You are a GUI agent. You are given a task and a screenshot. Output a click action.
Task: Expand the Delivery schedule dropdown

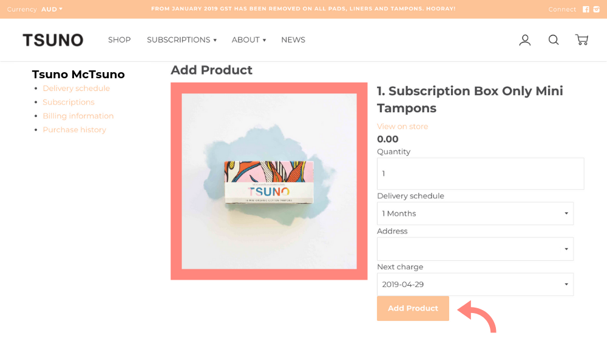[475, 214]
